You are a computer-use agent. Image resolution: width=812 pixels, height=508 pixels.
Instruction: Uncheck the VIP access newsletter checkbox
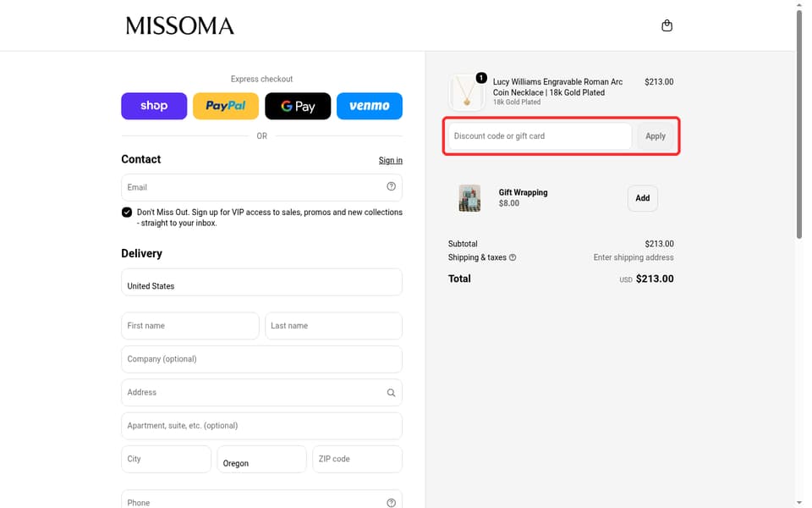coord(127,212)
